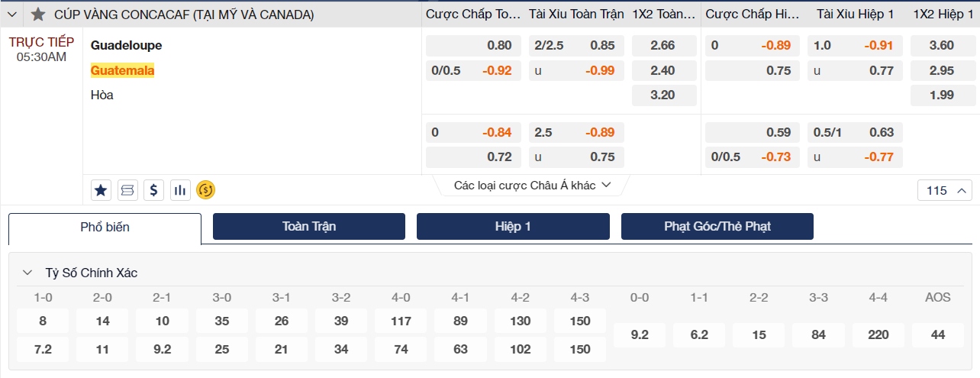The image size is (980, 378).
Task: Click the gray league favorite star
Action: (x=38, y=15)
